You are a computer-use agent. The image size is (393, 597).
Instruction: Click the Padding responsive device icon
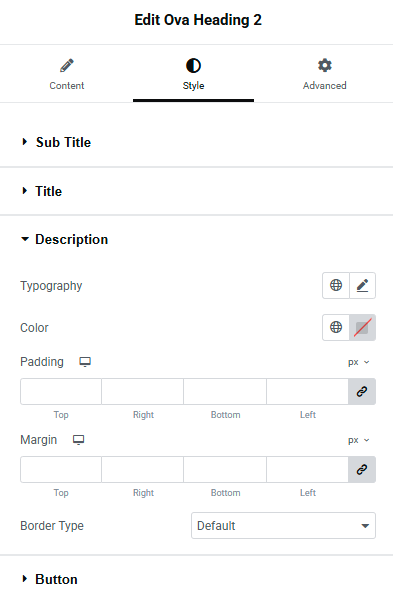point(85,362)
